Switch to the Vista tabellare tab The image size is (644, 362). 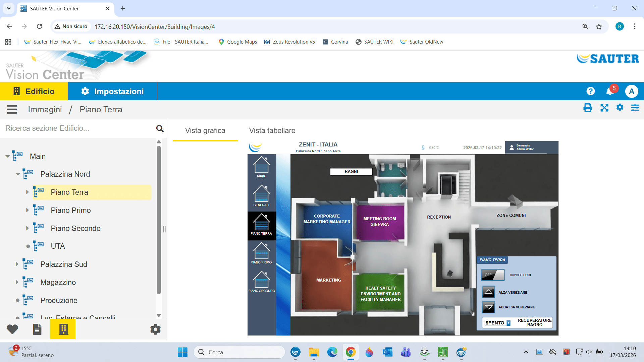pyautogui.click(x=272, y=131)
